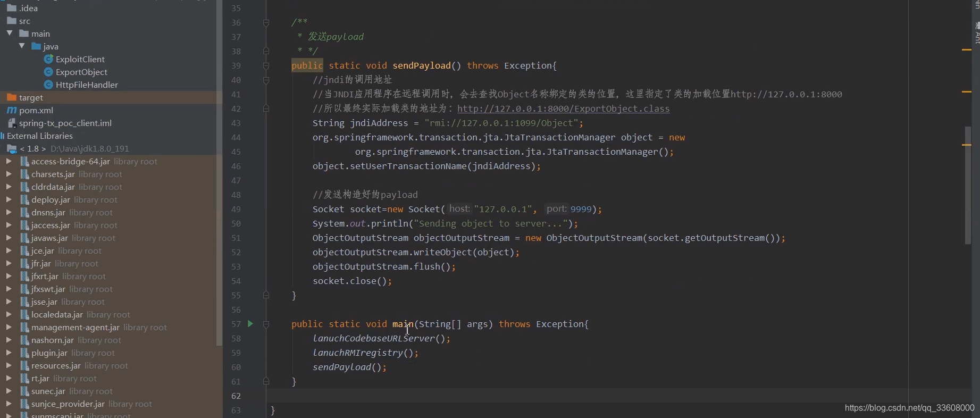Click the jar icon of sunjce_provider.jar
Screen dimensions: 980x418
point(24,404)
